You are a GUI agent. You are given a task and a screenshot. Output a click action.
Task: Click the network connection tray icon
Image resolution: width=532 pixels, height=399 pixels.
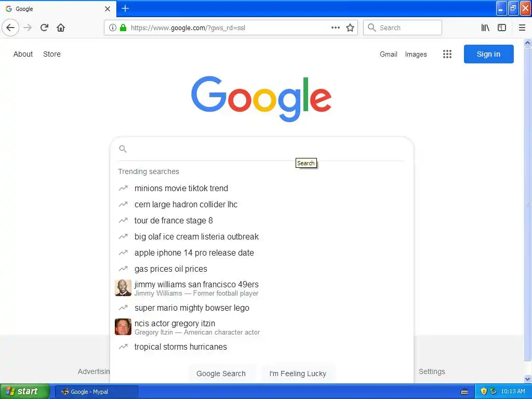[494, 391]
